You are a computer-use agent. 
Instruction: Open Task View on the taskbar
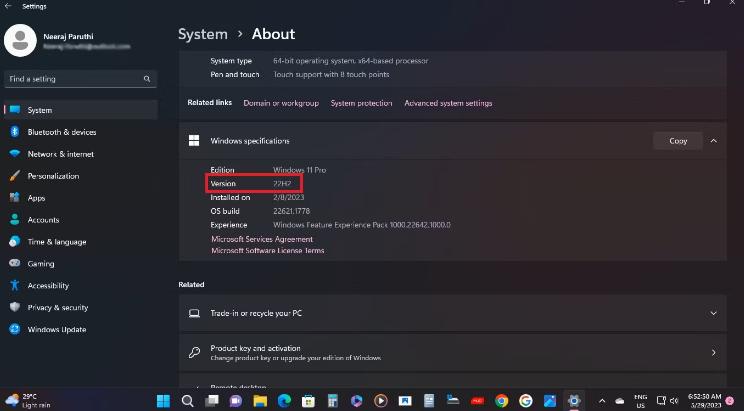point(212,401)
